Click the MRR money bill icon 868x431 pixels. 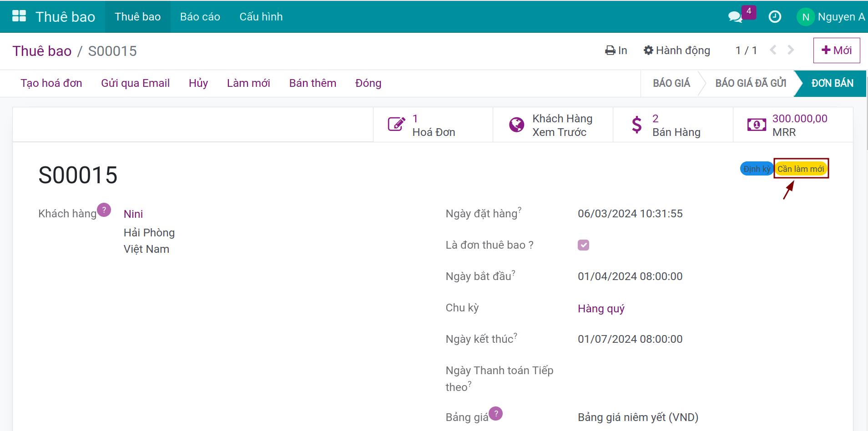757,125
